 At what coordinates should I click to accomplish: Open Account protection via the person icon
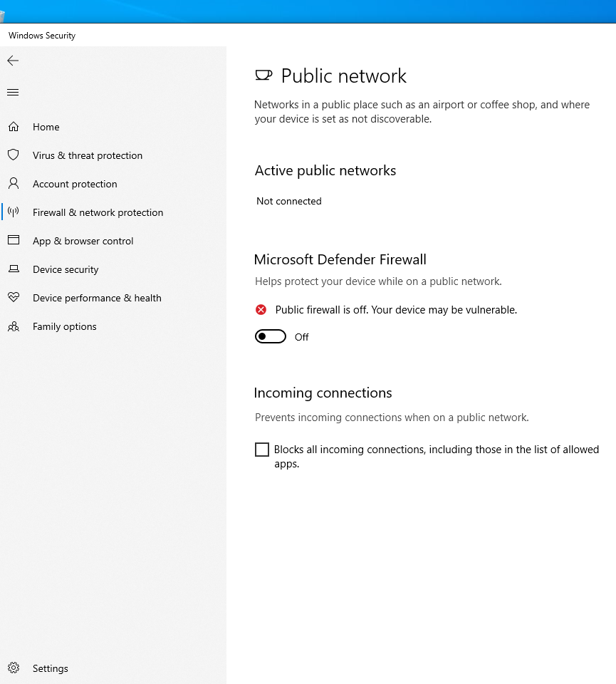click(13, 183)
